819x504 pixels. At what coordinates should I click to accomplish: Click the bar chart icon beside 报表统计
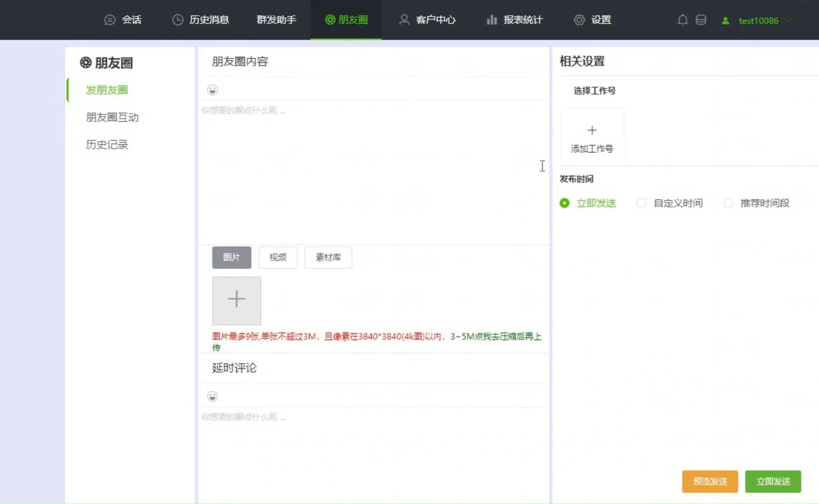click(x=492, y=20)
